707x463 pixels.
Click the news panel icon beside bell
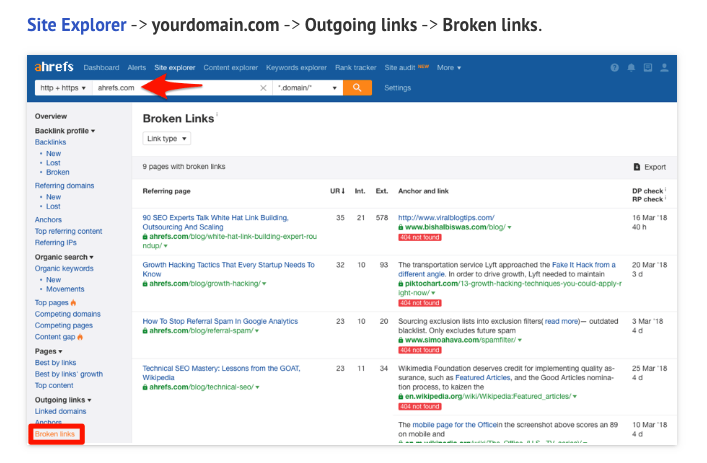click(648, 68)
